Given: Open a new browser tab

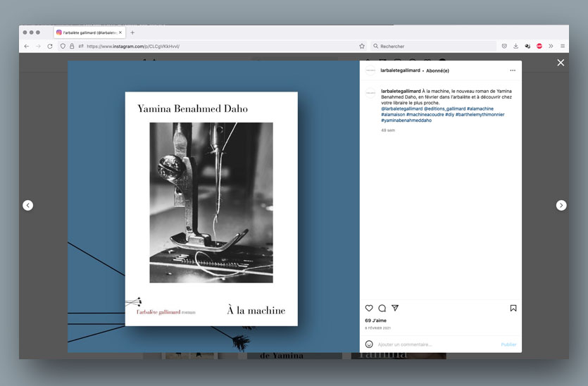Looking at the screenshot, I should click(132, 32).
